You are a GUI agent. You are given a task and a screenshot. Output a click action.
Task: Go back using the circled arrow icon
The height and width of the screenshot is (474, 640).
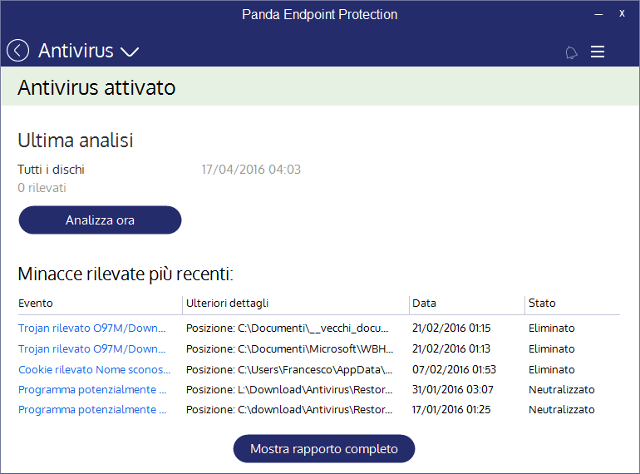(x=18, y=51)
